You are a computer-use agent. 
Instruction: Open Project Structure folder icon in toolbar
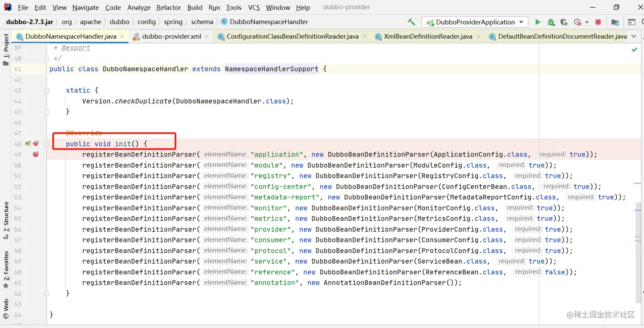pos(615,22)
